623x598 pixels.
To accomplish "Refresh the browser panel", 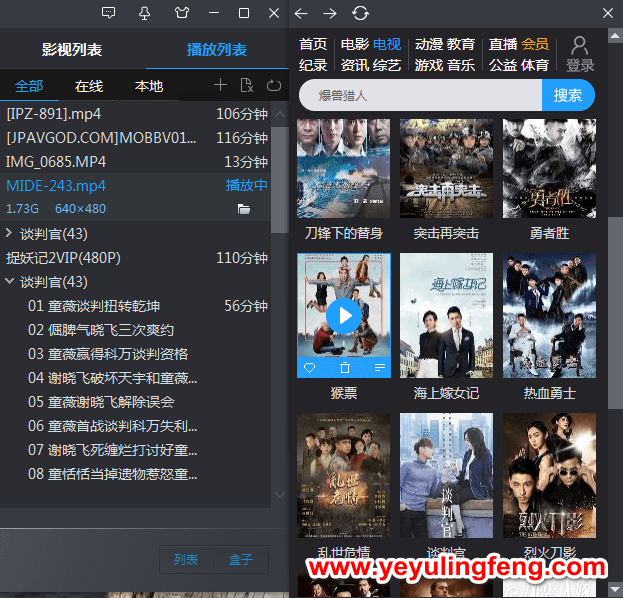I will click(360, 13).
